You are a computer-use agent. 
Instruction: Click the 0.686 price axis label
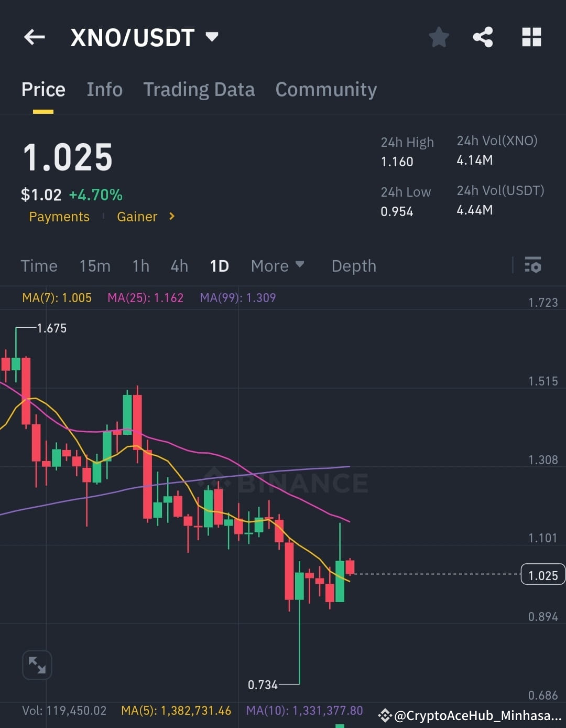543,695
